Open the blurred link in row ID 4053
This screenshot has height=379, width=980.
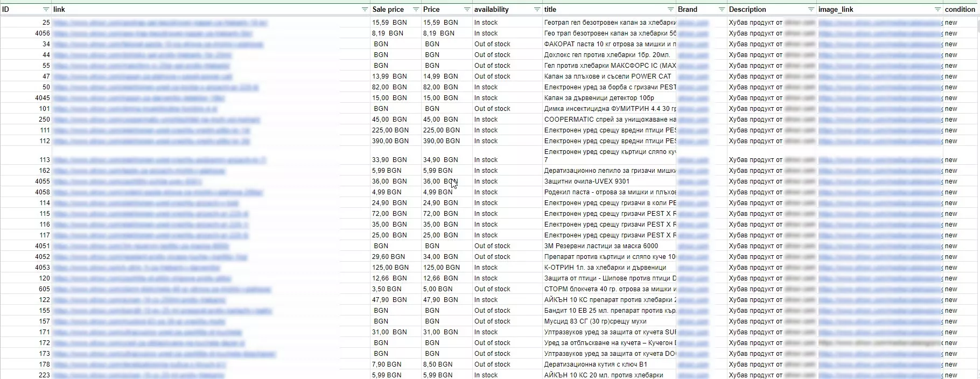(136, 268)
